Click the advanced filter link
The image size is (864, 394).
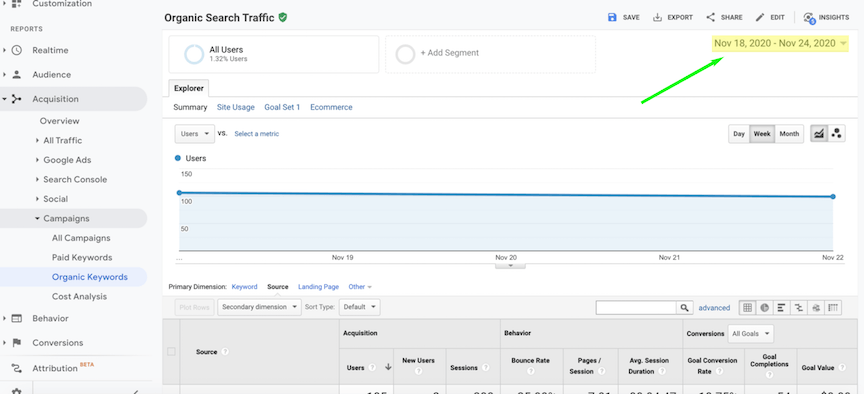(x=714, y=308)
